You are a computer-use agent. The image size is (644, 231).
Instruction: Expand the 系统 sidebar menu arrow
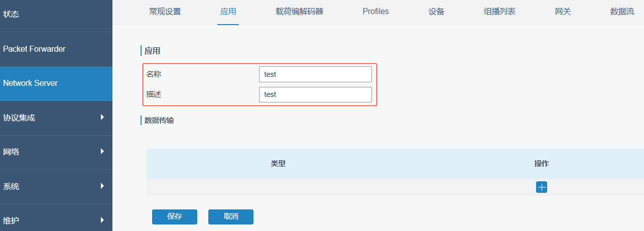pos(102,186)
